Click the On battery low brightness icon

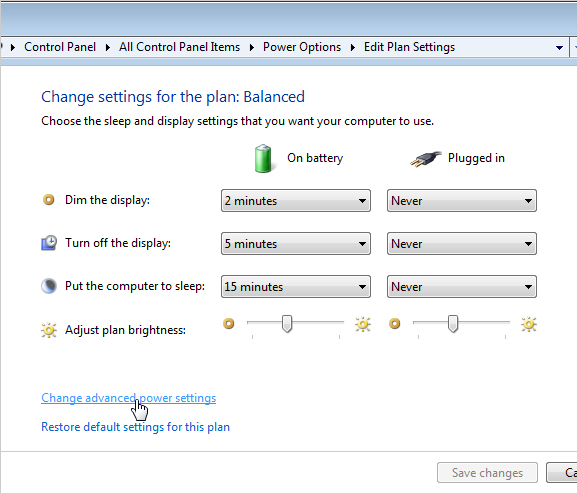click(x=229, y=324)
